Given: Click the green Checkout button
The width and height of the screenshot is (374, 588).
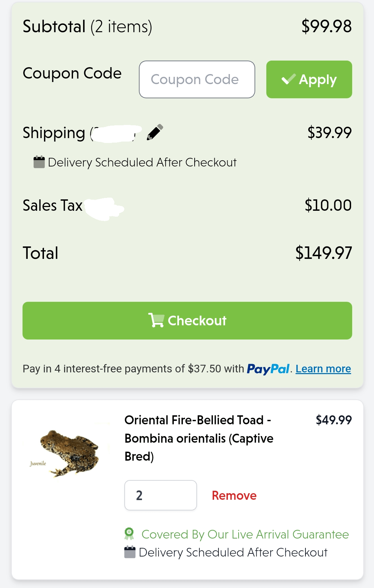Looking at the screenshot, I should tap(187, 320).
